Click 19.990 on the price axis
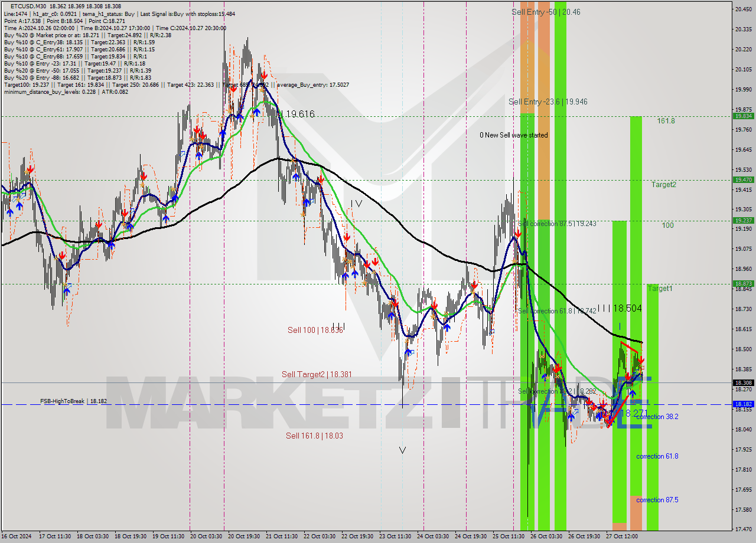 tap(743, 89)
